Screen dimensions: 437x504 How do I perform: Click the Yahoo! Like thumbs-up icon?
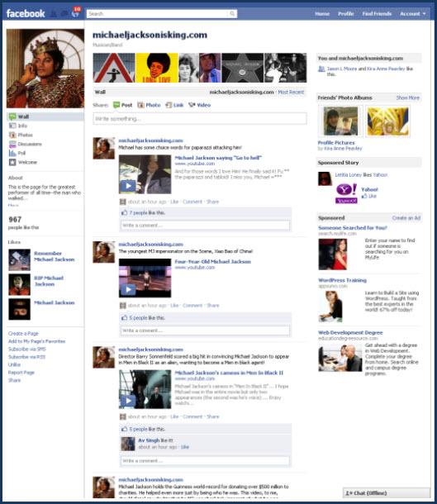pos(364,196)
